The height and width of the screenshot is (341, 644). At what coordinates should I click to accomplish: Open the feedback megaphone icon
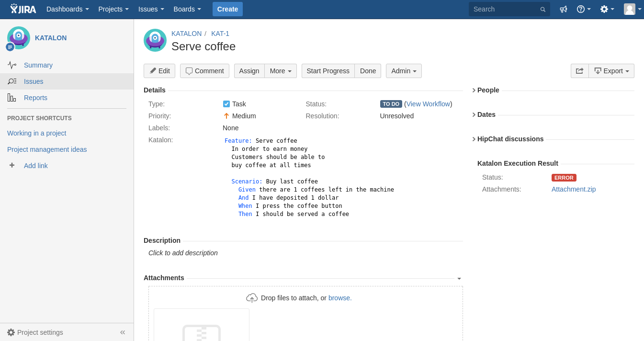coord(564,9)
